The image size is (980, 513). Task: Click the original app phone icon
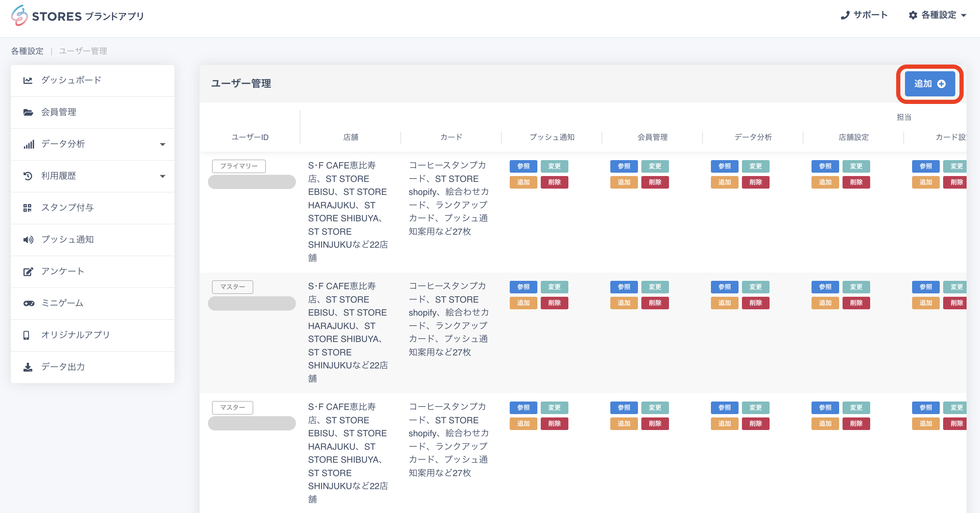[x=26, y=335]
